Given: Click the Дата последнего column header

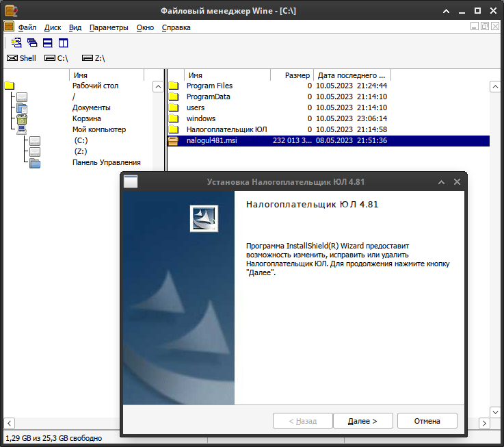Looking at the screenshot, I should click(x=352, y=75).
